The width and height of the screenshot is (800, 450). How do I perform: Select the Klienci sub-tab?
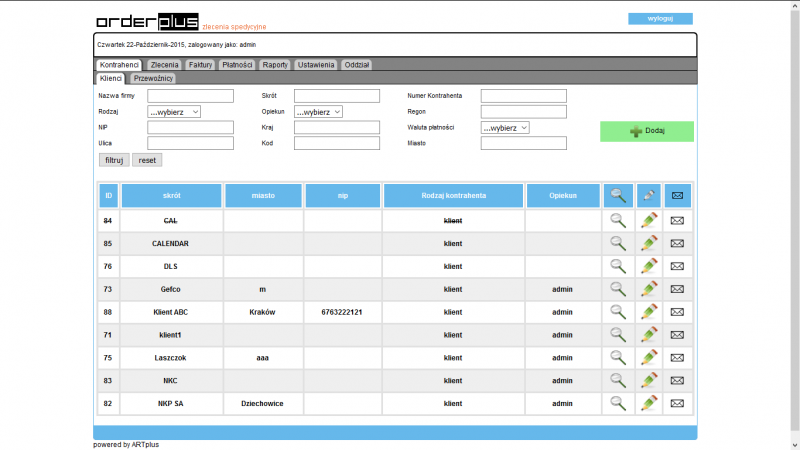111,78
